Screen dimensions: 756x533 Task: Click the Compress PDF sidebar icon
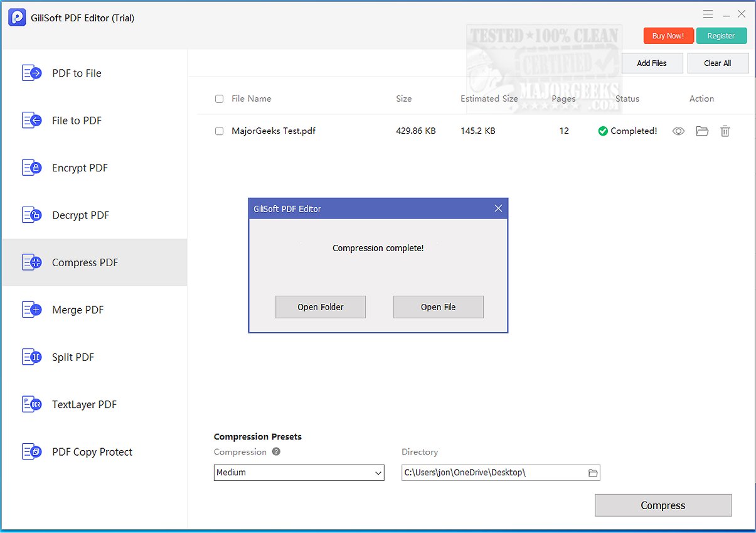click(x=31, y=262)
